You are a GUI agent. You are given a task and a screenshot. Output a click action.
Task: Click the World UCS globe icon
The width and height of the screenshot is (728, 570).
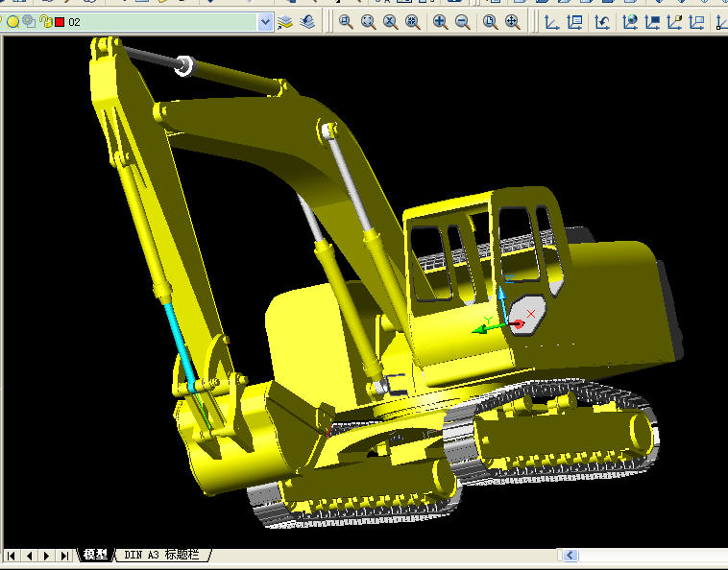coord(630,22)
